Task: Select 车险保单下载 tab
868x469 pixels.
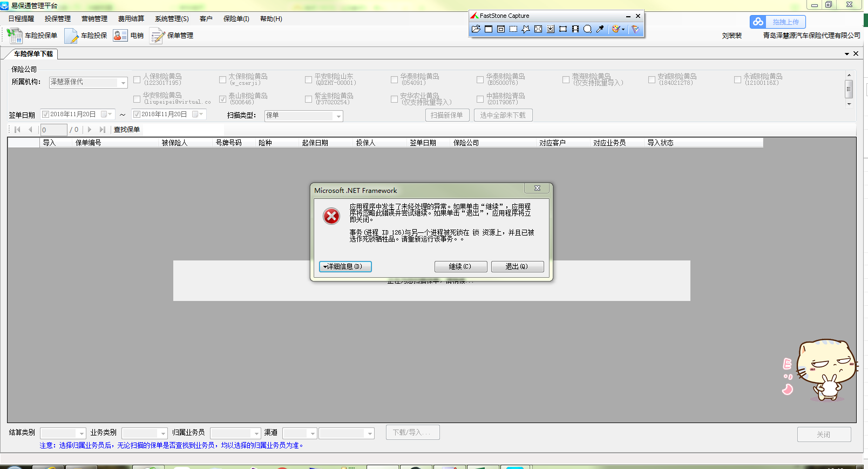Action: 33,54
